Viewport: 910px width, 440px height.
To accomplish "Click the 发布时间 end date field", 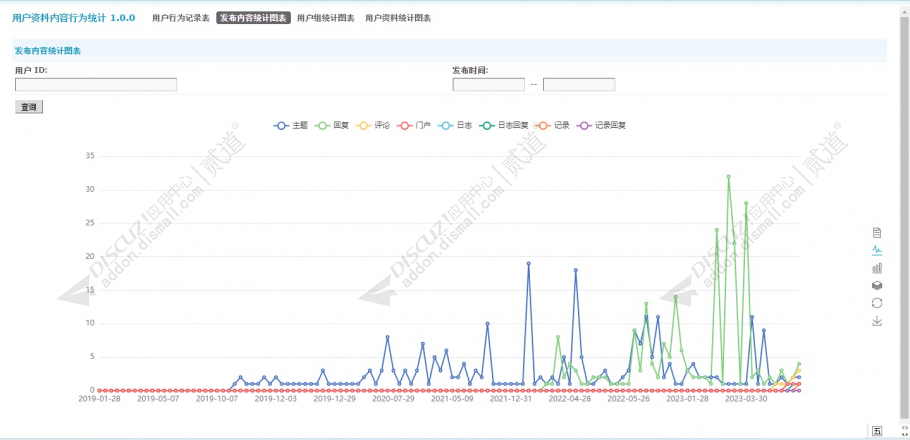I will [579, 85].
